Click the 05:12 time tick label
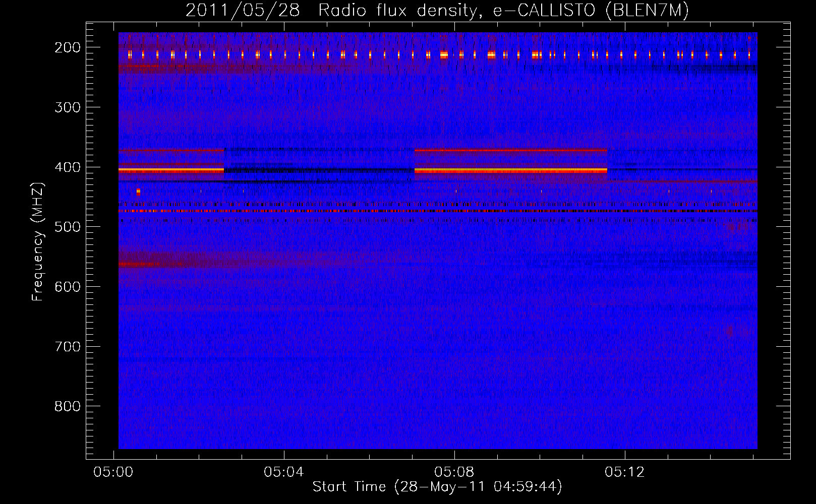The height and width of the screenshot is (504, 816). click(x=625, y=472)
